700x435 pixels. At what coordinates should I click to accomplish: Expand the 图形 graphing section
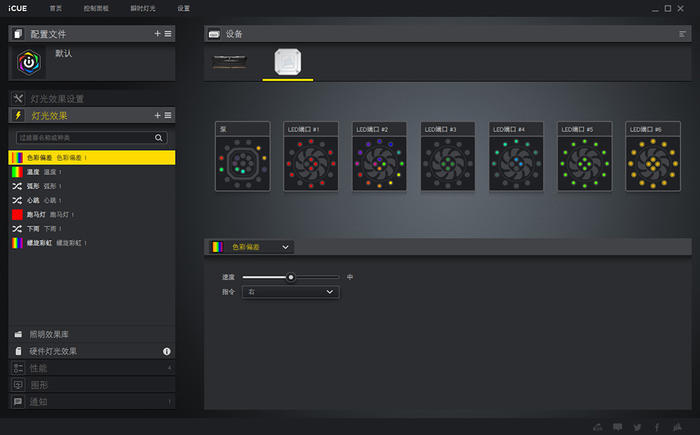(92, 385)
